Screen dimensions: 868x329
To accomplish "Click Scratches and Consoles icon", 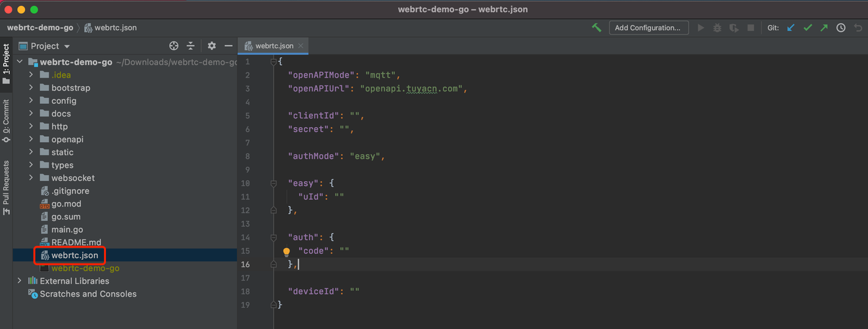I will pyautogui.click(x=33, y=294).
